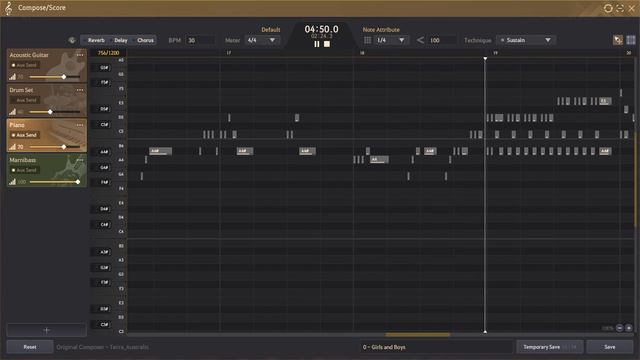Toggle Aux Send on Acoustic Guitar
Image resolution: width=640 pixels, height=360 pixels.
[x=24, y=65]
